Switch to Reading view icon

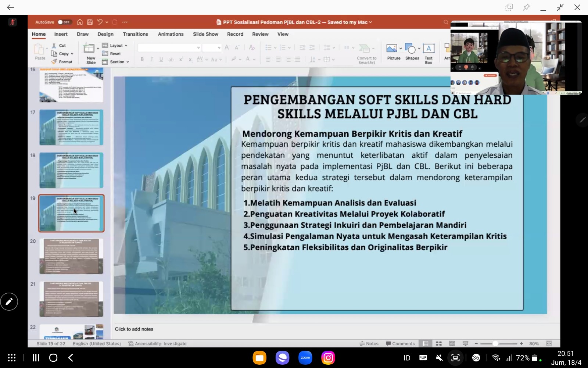click(x=452, y=343)
